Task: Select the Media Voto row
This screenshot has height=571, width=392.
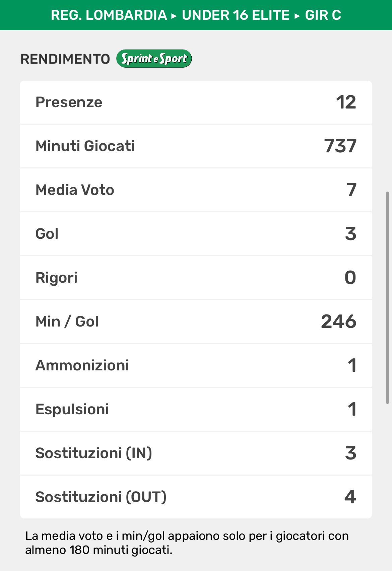Action: 196,190
